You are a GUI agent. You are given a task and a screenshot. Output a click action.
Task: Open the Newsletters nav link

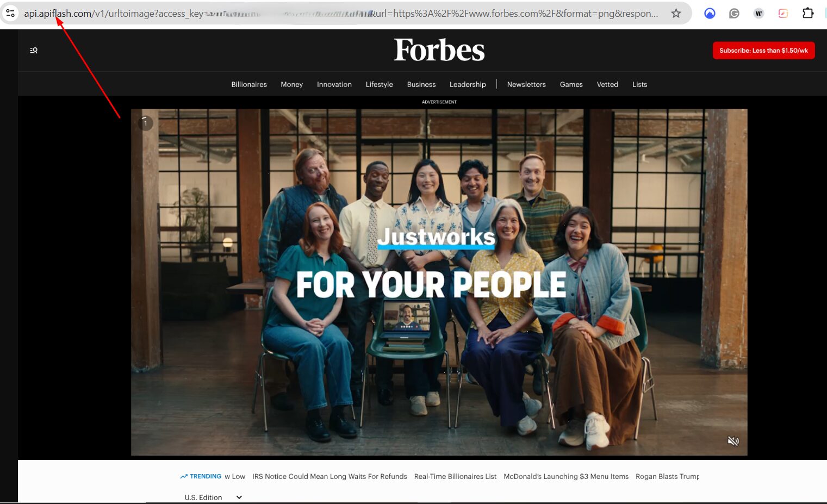[x=526, y=84]
